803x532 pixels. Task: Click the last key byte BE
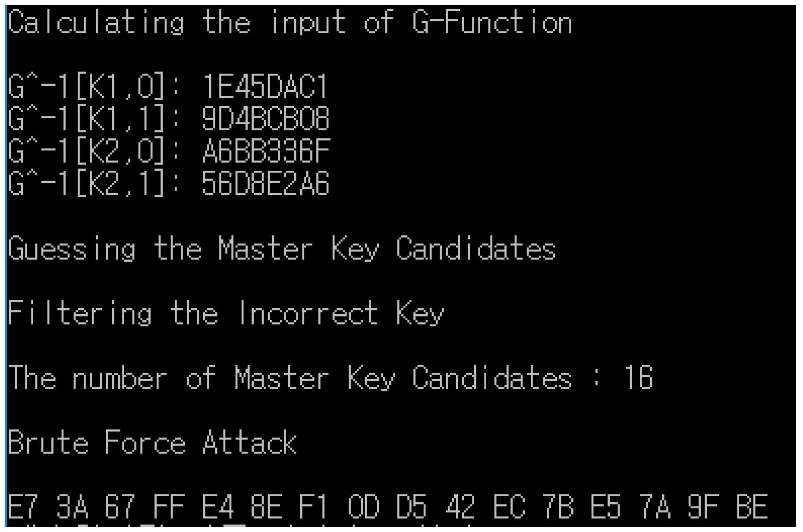pos(752,507)
